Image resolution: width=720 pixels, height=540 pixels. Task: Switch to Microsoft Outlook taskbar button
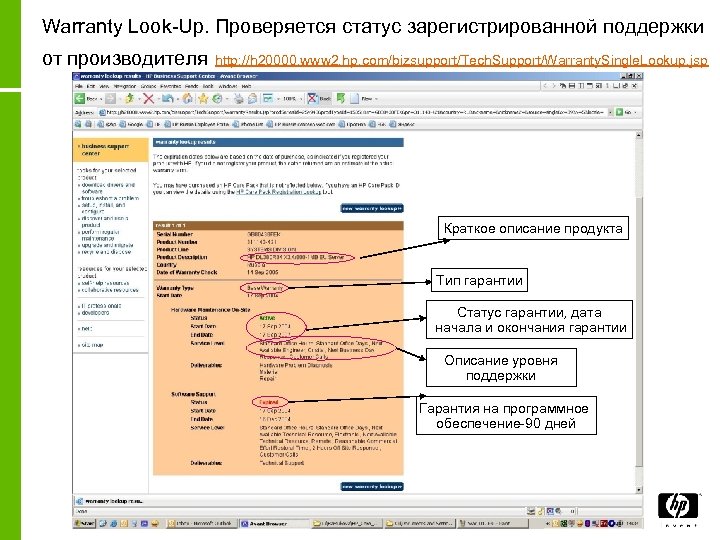coord(200,523)
